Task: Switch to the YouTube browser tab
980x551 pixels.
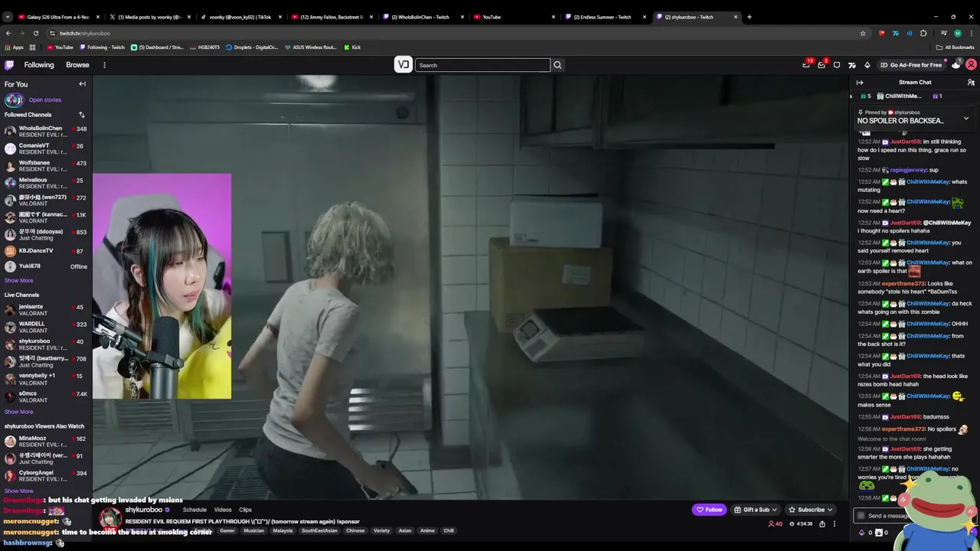Action: [513, 17]
